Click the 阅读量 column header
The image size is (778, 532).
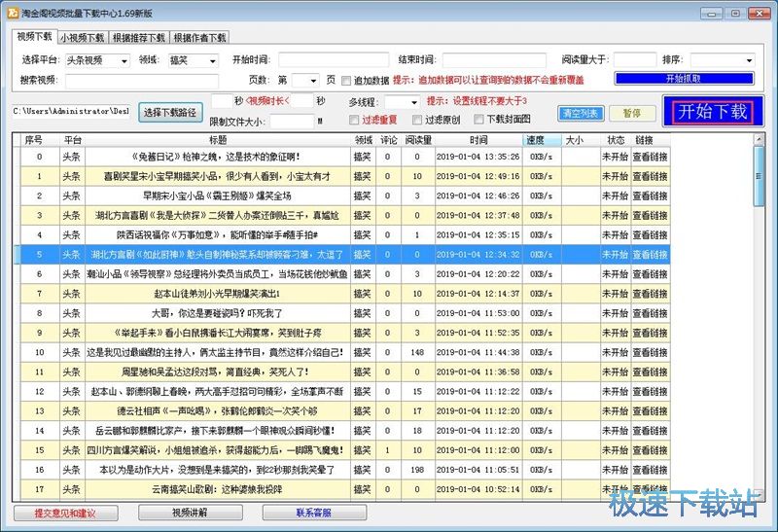click(418, 140)
